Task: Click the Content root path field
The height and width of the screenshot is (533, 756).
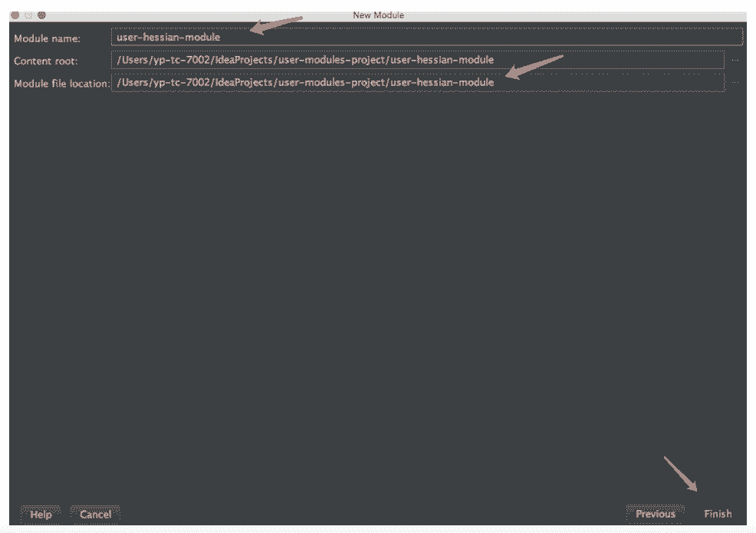Action: point(417,60)
